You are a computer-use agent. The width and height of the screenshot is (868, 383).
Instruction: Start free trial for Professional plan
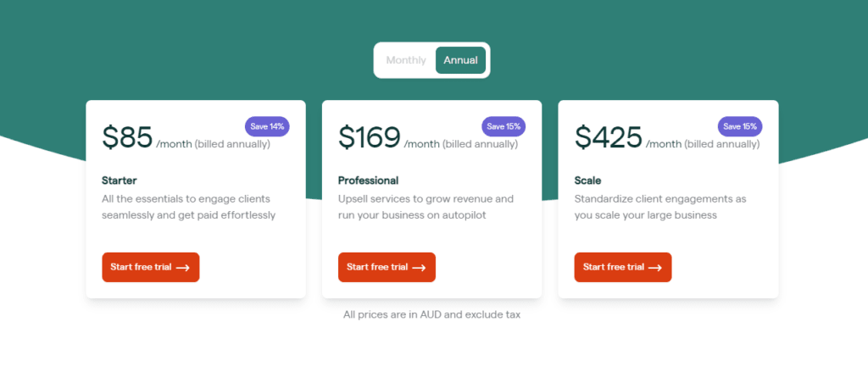(387, 267)
